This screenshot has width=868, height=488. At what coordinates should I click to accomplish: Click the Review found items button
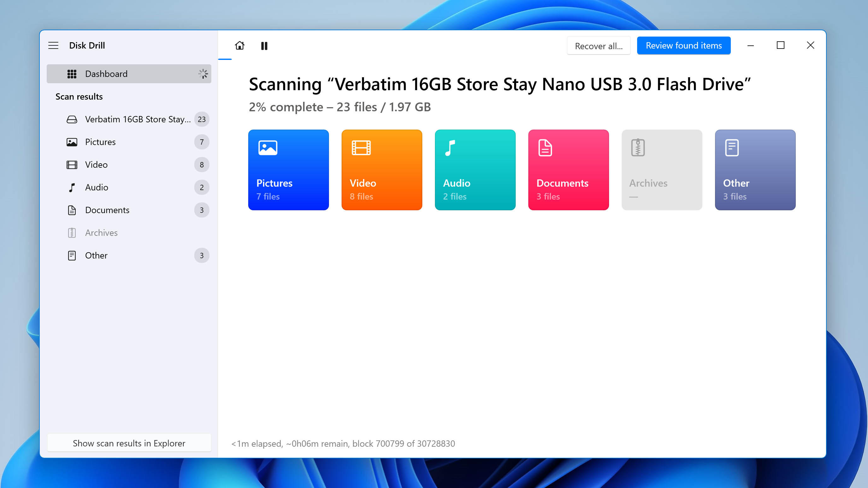(x=684, y=45)
